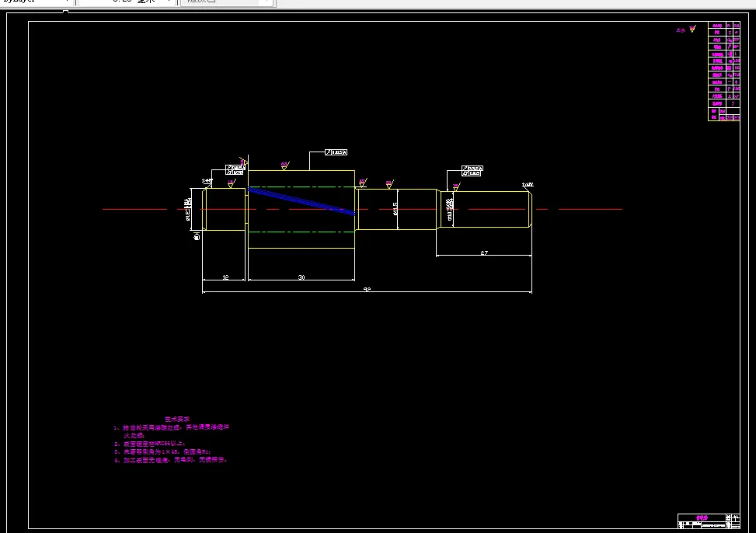Viewport: 756px width, 533px height.
Task: Select the upper green dashed pitch line
Action: [x=301, y=186]
